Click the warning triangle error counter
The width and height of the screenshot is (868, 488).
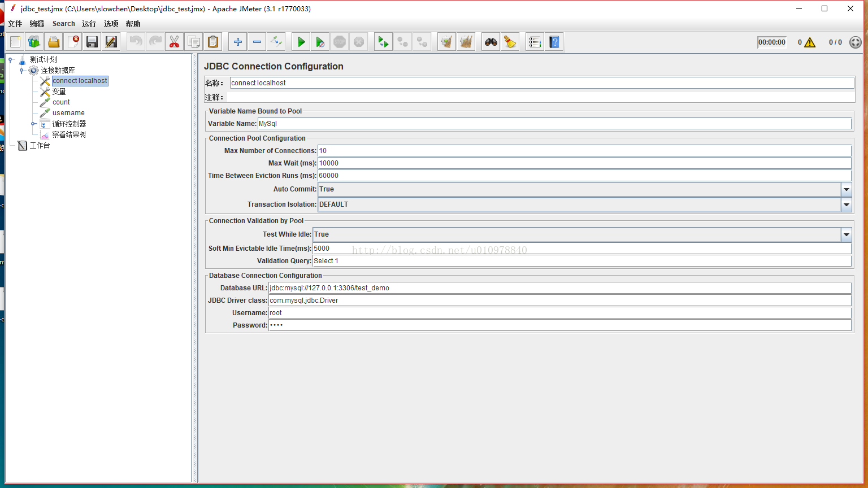click(x=810, y=42)
